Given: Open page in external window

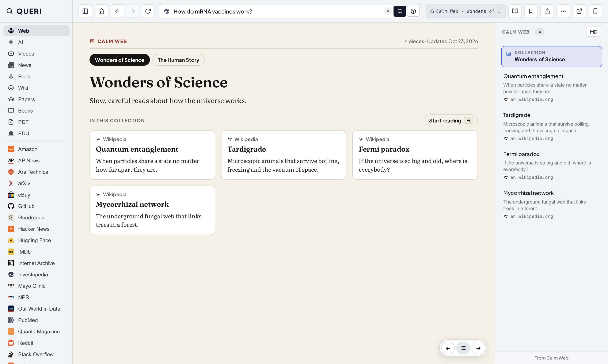Looking at the screenshot, I should (x=579, y=11).
